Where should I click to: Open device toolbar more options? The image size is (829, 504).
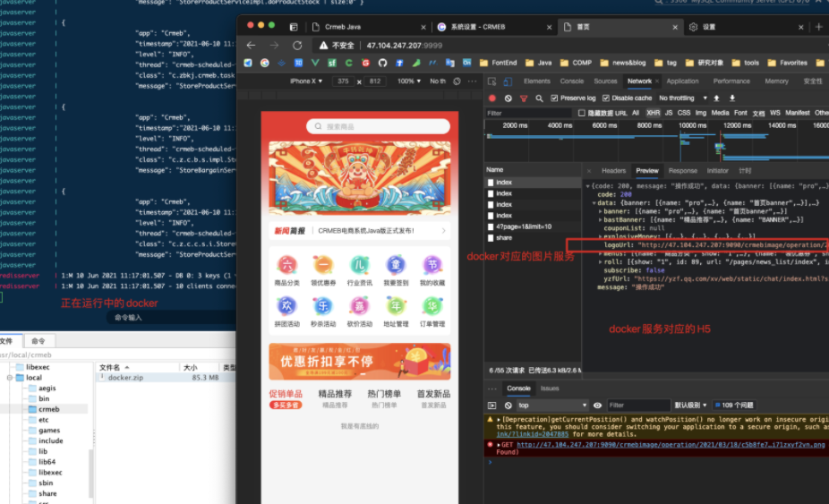point(472,81)
